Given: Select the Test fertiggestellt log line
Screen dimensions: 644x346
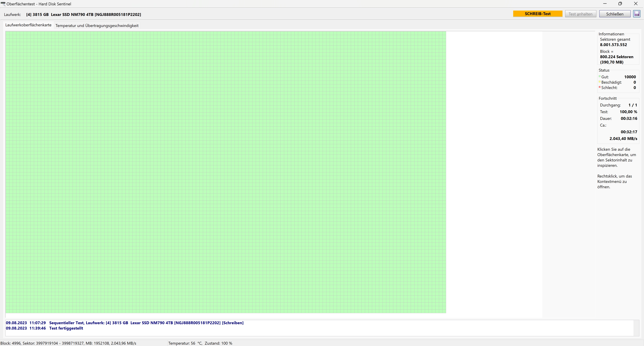Looking at the screenshot, I should [x=66, y=328].
